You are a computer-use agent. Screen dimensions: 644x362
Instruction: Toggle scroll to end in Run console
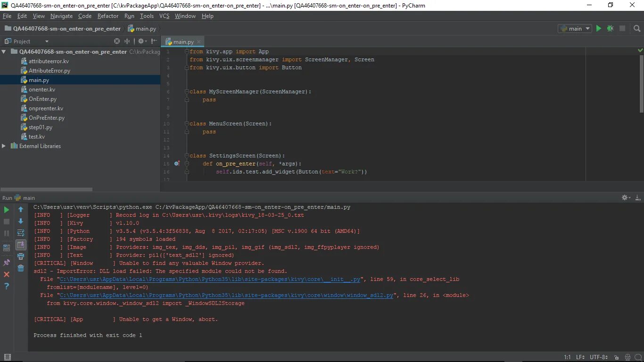[21, 245]
